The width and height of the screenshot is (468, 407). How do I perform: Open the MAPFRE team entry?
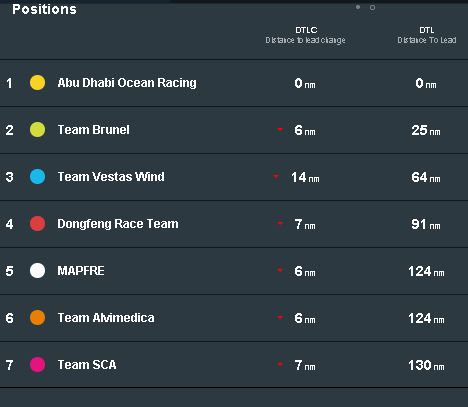point(81,271)
